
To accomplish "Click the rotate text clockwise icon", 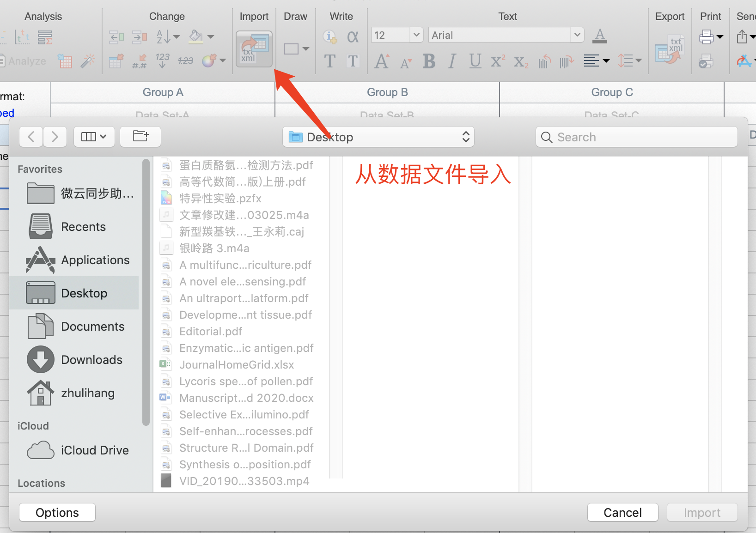I will pos(567,61).
